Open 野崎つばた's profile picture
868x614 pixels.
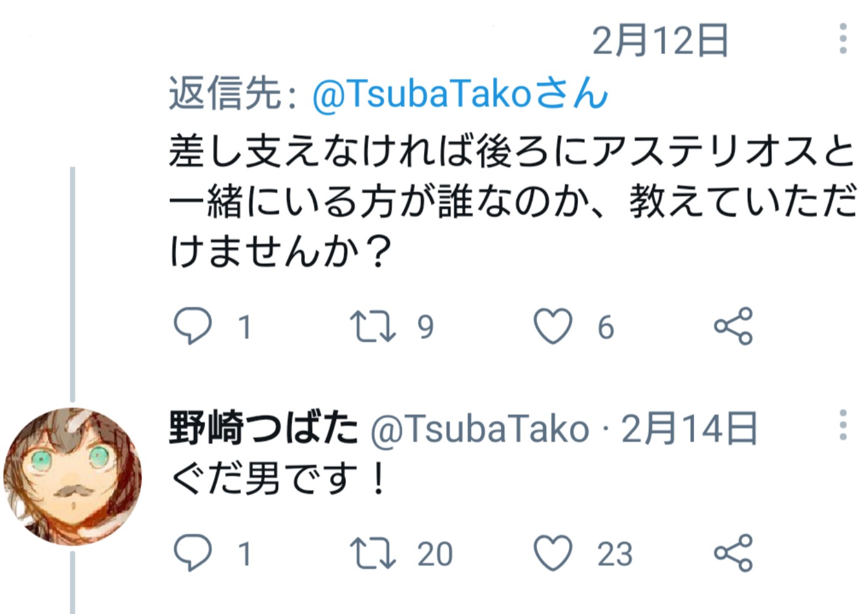[x=73, y=476]
